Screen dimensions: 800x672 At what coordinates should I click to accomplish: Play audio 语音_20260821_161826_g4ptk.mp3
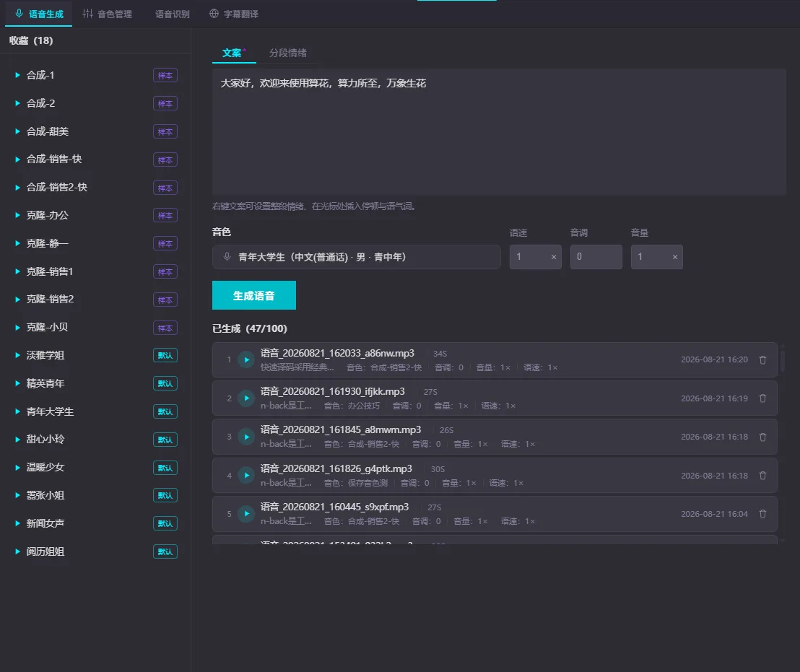246,476
